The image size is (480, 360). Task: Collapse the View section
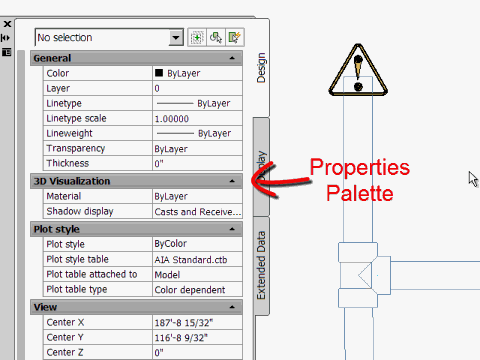tap(232, 307)
